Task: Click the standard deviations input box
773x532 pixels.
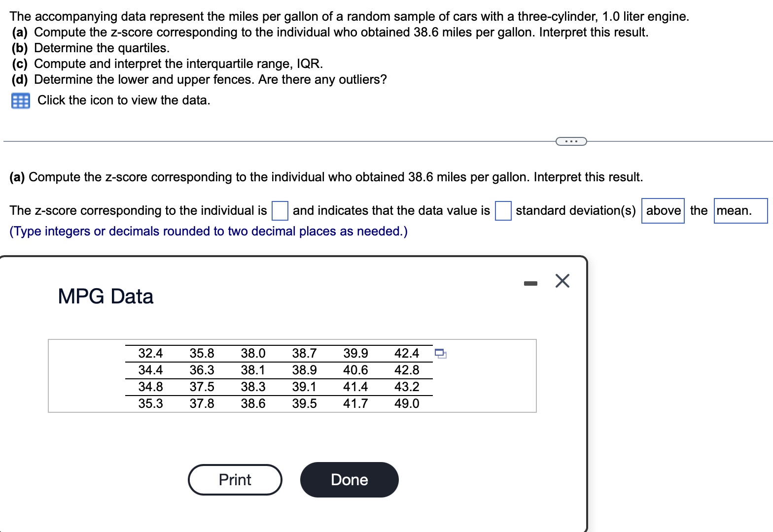Action: 502,211
